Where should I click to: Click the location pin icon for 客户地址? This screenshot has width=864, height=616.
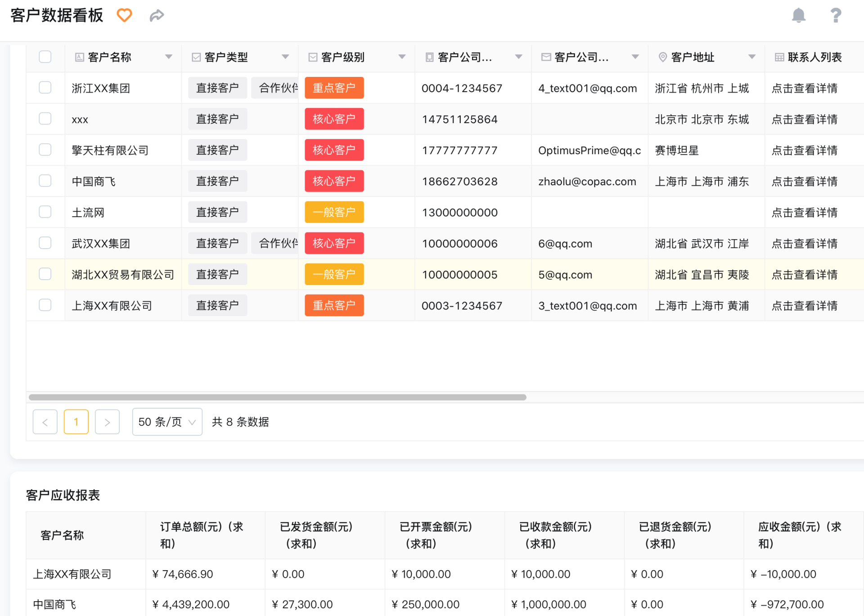click(662, 57)
